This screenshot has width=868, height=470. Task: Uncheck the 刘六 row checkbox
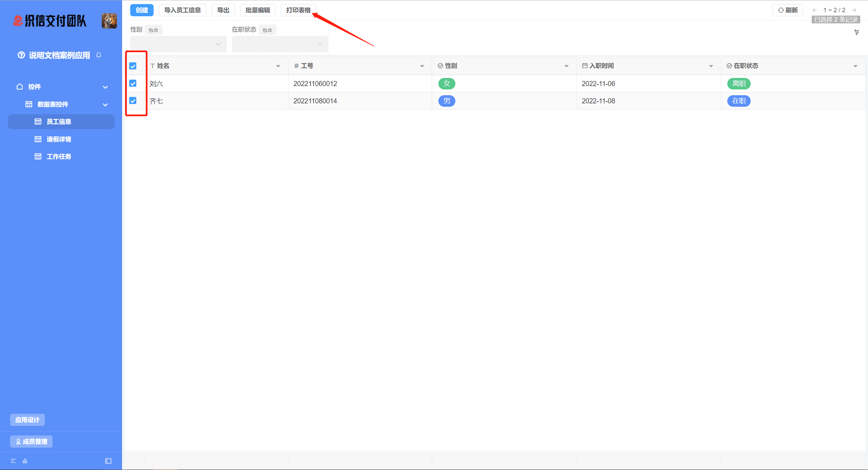pyautogui.click(x=133, y=83)
